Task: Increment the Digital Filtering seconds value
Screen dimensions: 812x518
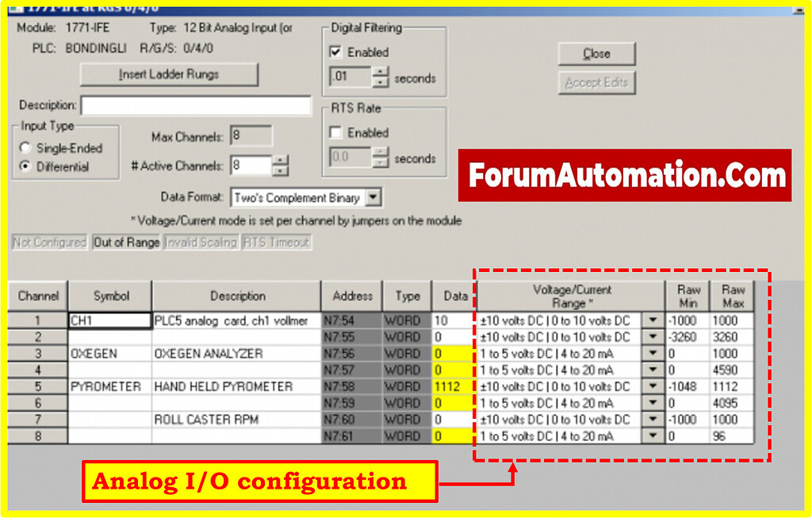Action: click(x=381, y=73)
